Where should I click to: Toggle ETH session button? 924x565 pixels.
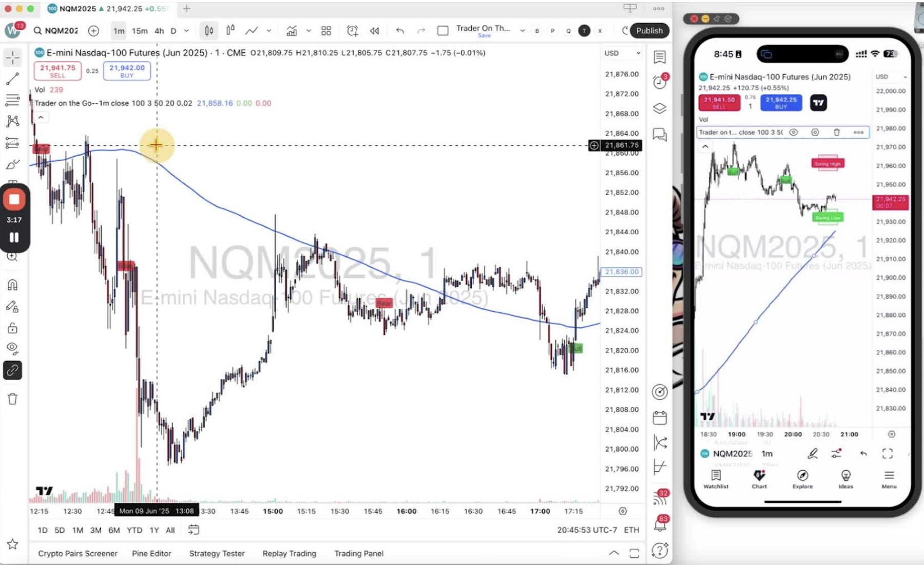pyautogui.click(x=631, y=530)
